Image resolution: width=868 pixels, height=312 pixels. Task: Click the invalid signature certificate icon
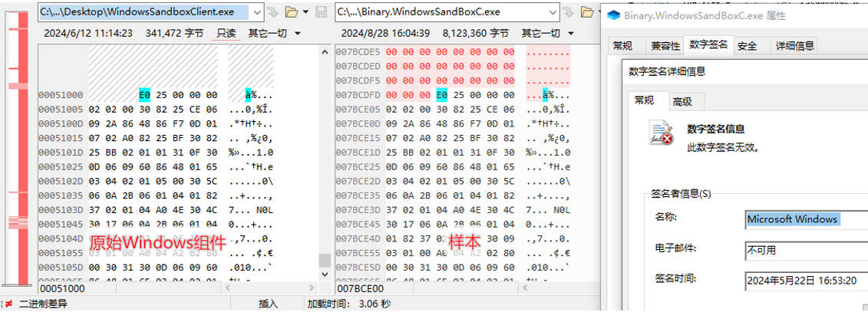[x=662, y=133]
